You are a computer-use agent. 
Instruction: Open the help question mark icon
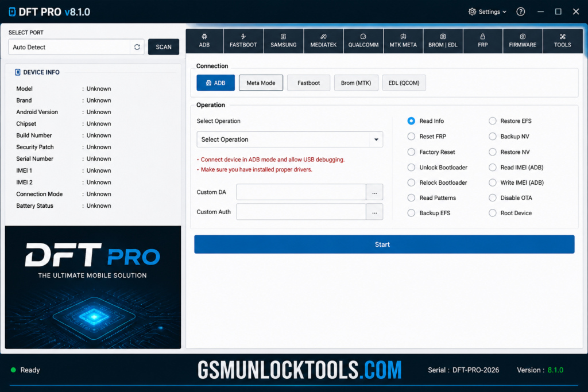pos(520,11)
